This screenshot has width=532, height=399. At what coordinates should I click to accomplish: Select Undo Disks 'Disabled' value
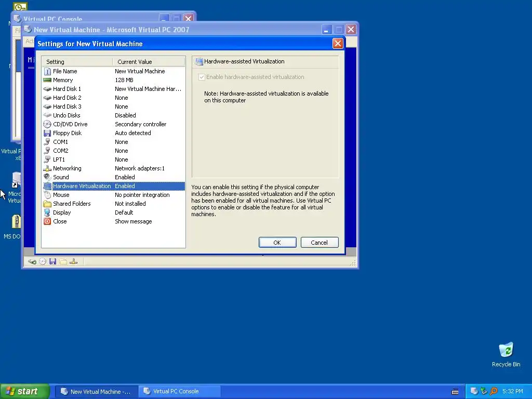tap(125, 115)
